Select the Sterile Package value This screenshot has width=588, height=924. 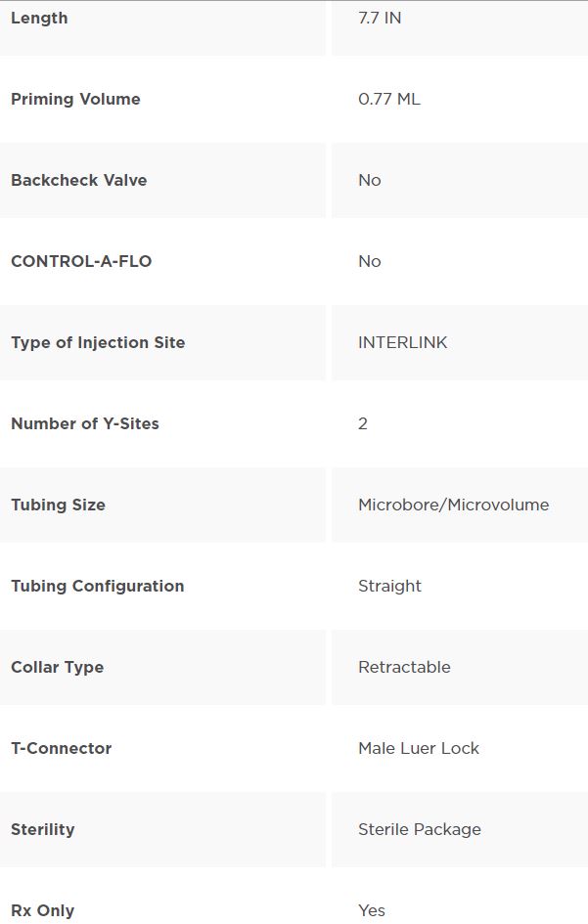click(x=420, y=830)
